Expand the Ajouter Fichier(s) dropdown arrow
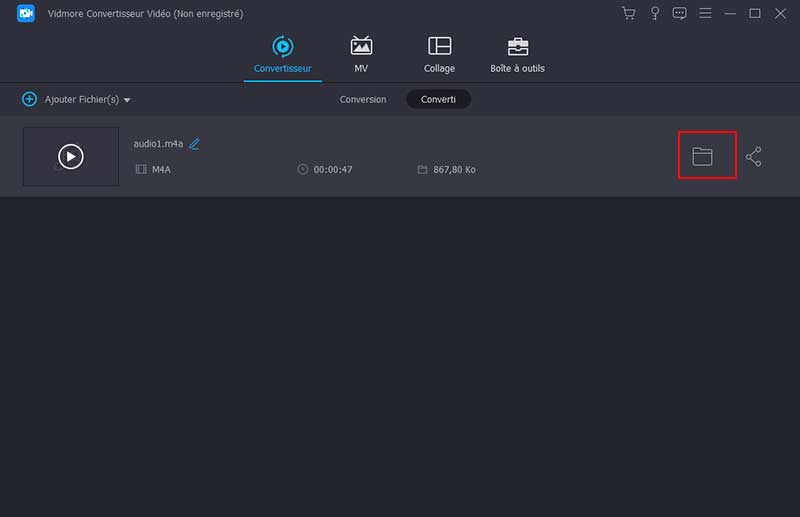 coord(127,101)
